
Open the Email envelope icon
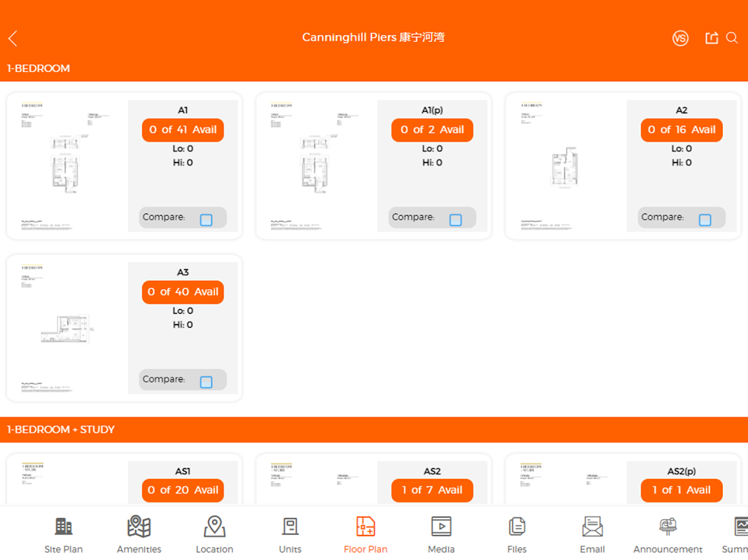coord(593,526)
